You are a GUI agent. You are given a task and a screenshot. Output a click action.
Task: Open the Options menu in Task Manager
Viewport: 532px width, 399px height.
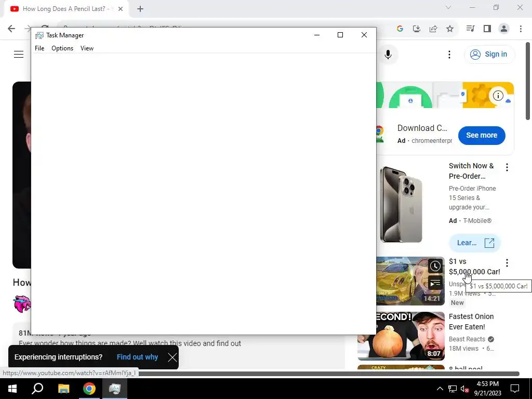tap(62, 48)
